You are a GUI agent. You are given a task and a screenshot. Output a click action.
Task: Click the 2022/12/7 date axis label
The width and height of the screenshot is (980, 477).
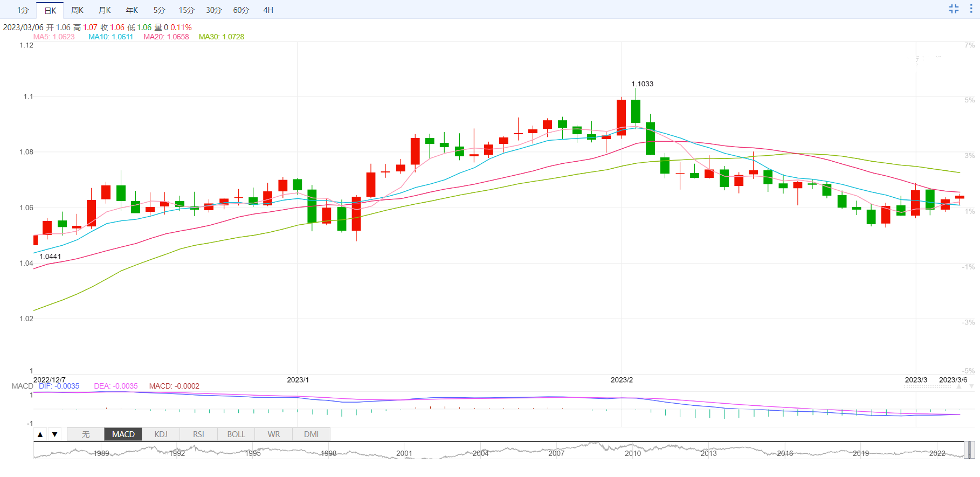[x=49, y=380]
